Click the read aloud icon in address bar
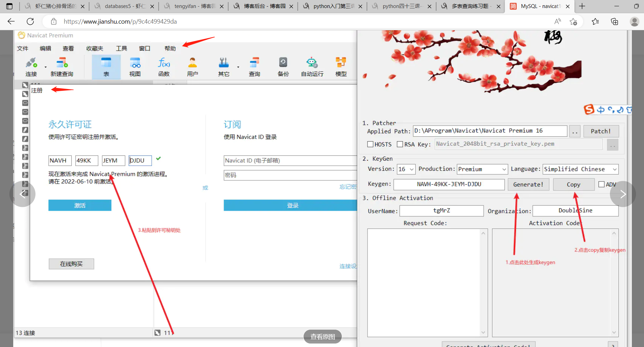 [557, 22]
